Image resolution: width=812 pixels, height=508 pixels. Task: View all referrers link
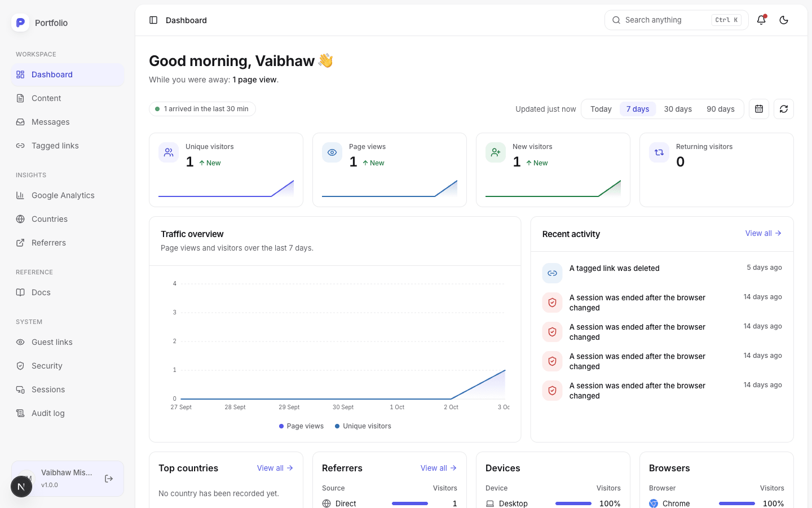(439, 468)
